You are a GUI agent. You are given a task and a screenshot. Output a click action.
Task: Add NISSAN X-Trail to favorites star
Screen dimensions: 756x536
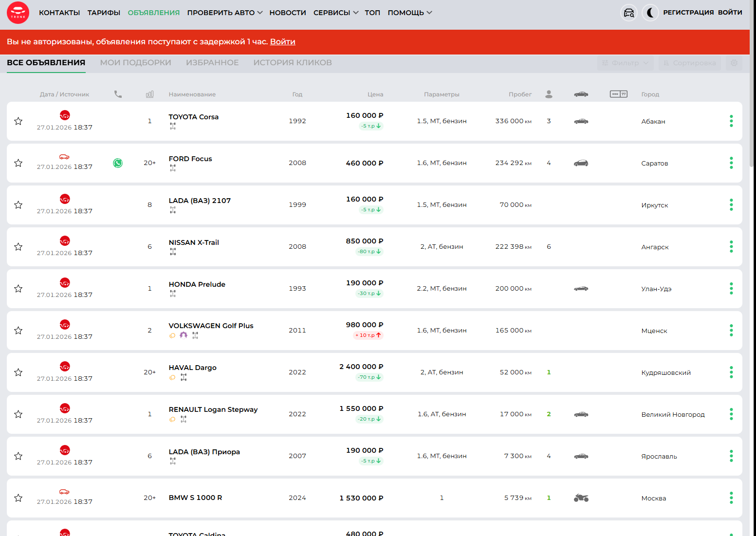click(x=18, y=247)
